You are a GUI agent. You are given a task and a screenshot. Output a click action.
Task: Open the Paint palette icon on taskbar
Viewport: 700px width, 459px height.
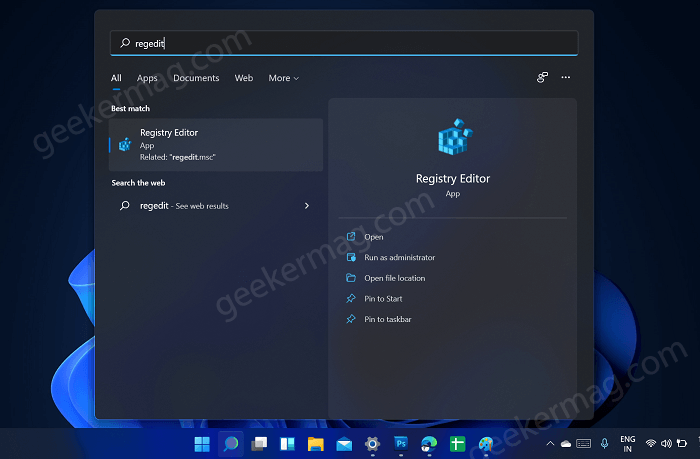click(x=486, y=444)
